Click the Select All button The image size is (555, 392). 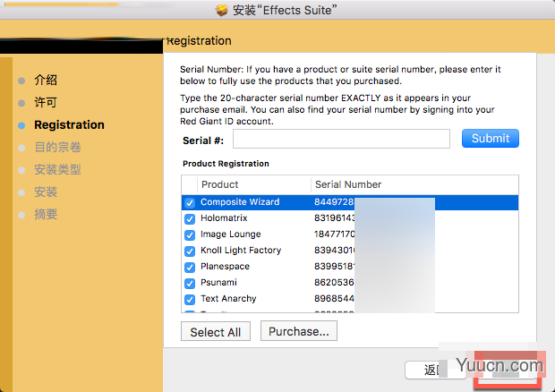pyautogui.click(x=216, y=331)
